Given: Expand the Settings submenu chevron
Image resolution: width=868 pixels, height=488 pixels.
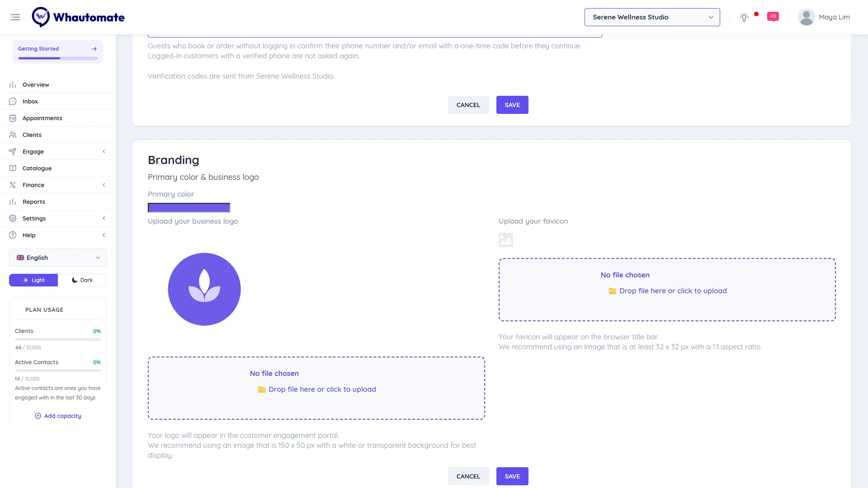Looking at the screenshot, I should pyautogui.click(x=104, y=219).
